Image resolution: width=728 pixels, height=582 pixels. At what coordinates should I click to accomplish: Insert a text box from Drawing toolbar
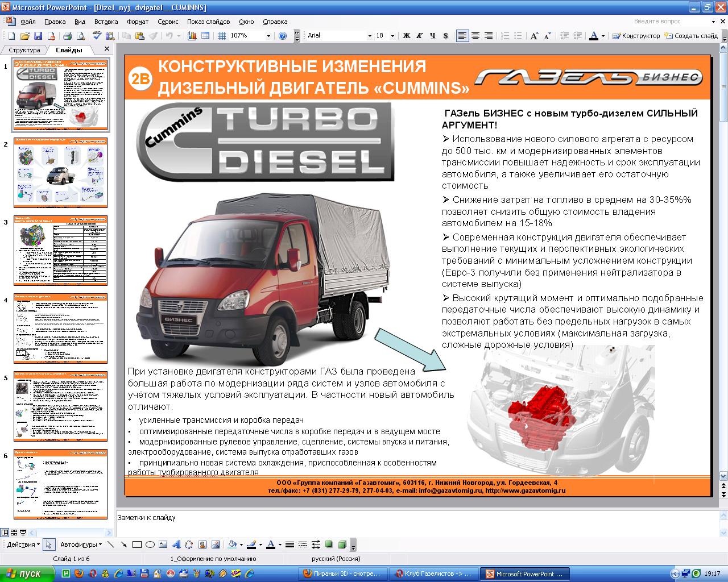[x=163, y=544]
